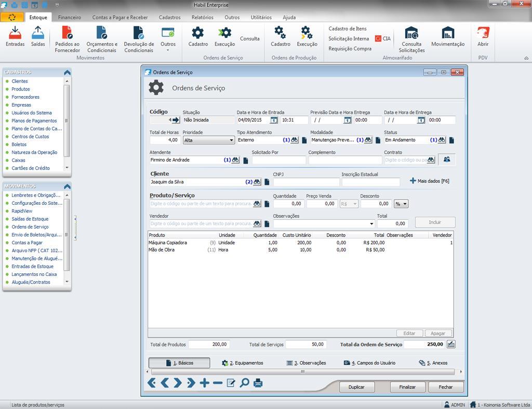Open the Saídas stock output icon

coord(37,36)
